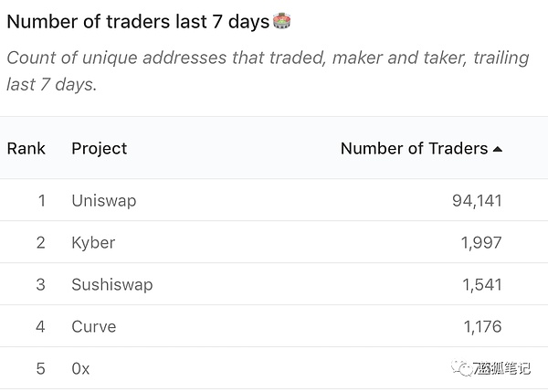Click the 94,141 traders value
Viewport: 548px width, 392px height.
476,200
